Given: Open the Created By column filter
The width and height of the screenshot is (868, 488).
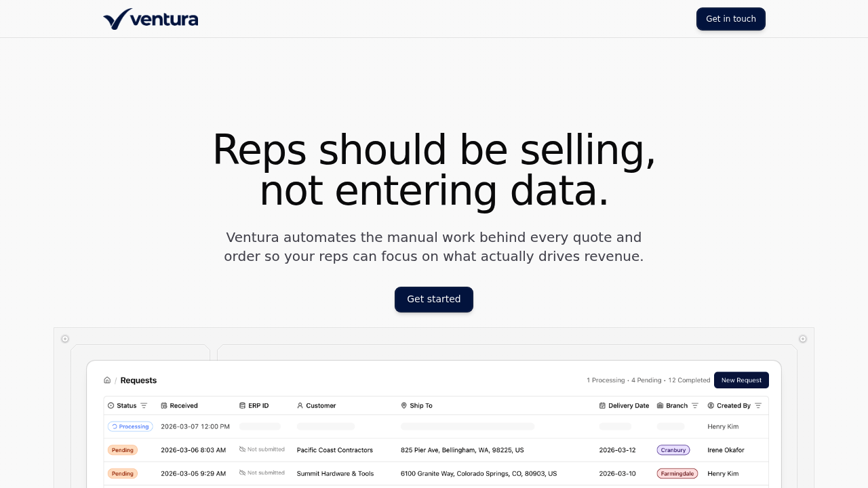Looking at the screenshot, I should (x=757, y=405).
